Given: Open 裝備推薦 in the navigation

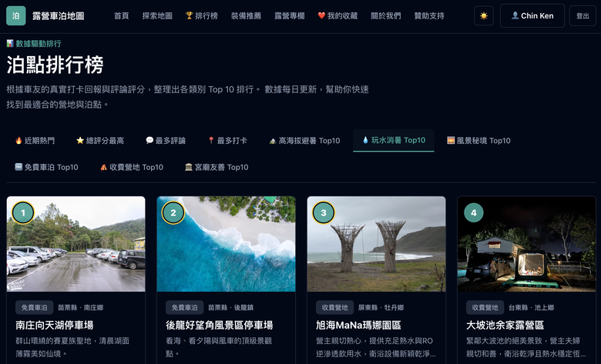Looking at the screenshot, I should pos(246,15).
